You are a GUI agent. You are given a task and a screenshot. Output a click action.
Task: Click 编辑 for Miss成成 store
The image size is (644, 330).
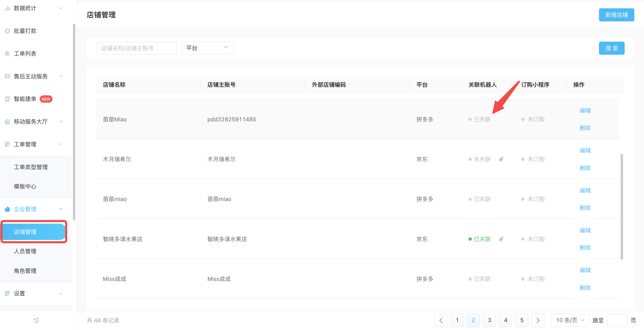coord(585,270)
